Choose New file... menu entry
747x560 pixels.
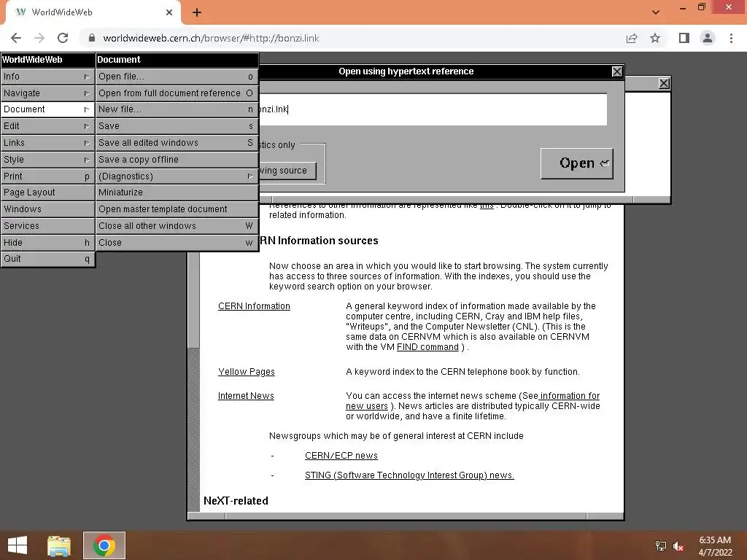[x=177, y=109]
